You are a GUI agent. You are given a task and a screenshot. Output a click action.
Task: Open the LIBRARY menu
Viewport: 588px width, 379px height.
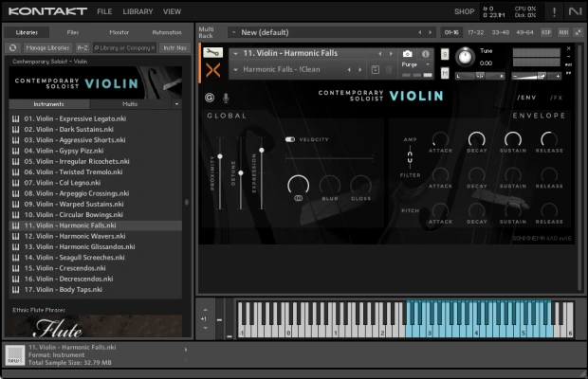point(138,11)
